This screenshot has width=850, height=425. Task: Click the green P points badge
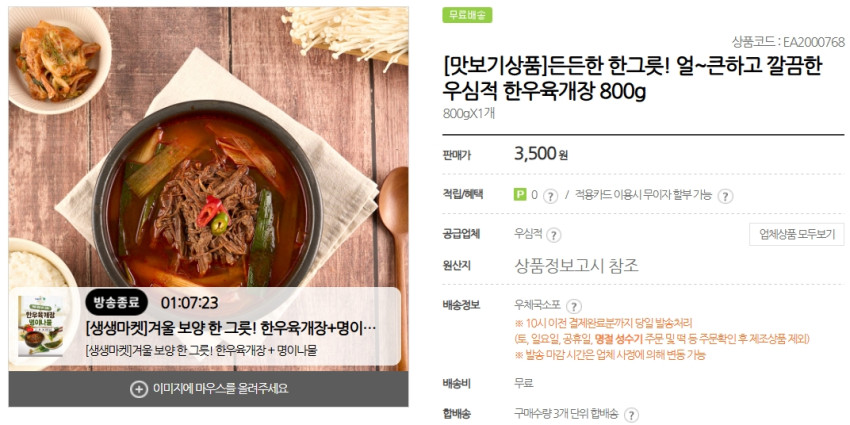coord(520,195)
